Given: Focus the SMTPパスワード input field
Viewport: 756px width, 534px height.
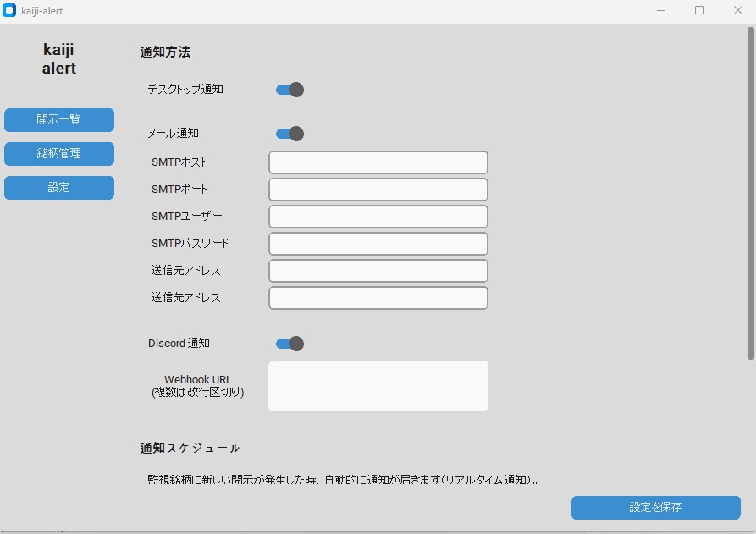Looking at the screenshot, I should pos(378,244).
